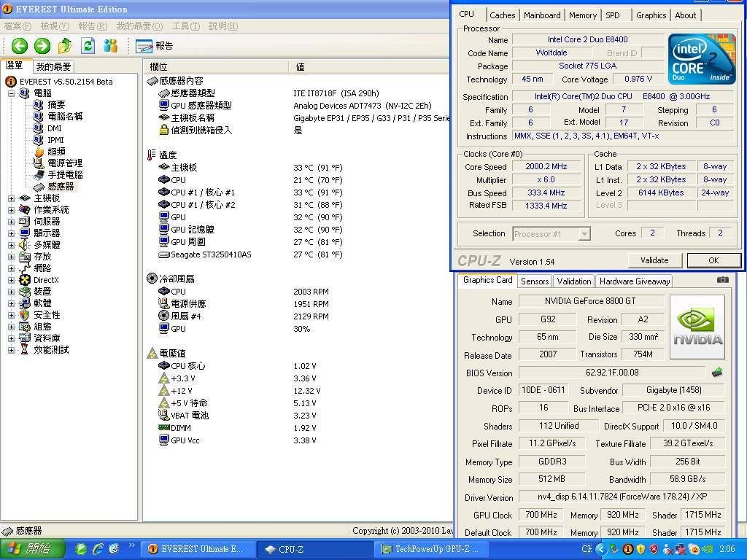Expand the 資料庫 tree node
The image size is (747, 560).
[x=12, y=338]
